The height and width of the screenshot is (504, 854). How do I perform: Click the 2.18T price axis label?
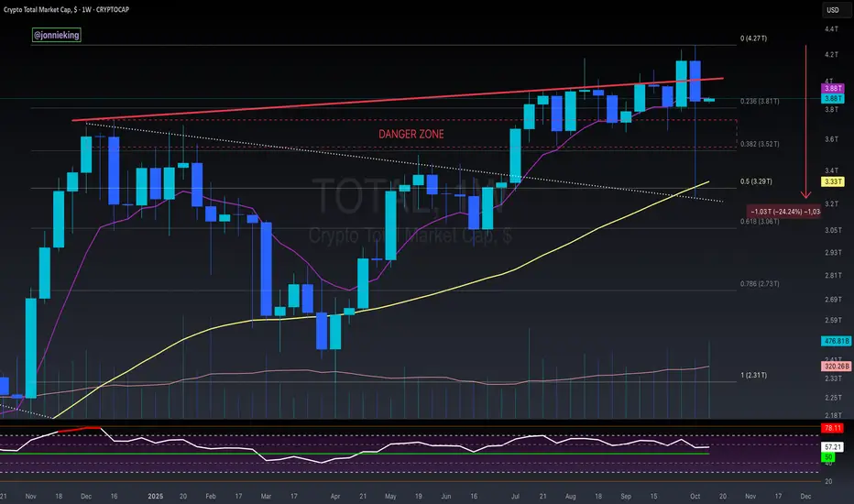coord(833,416)
